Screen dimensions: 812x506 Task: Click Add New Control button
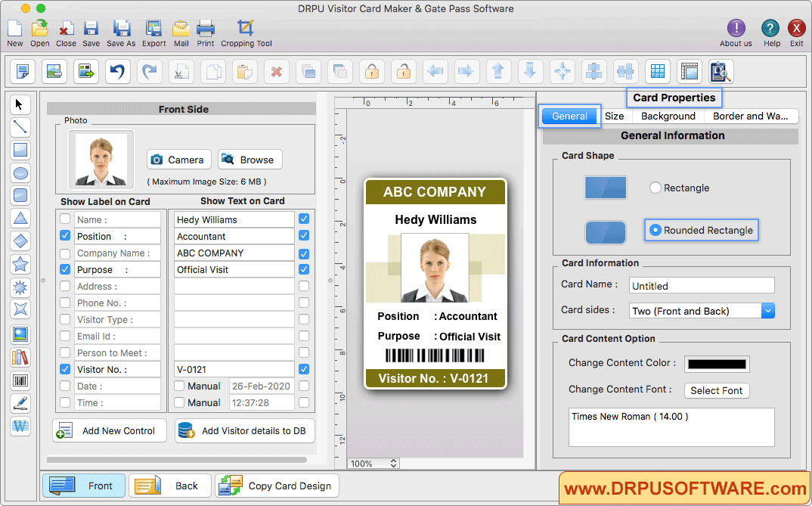(110, 430)
